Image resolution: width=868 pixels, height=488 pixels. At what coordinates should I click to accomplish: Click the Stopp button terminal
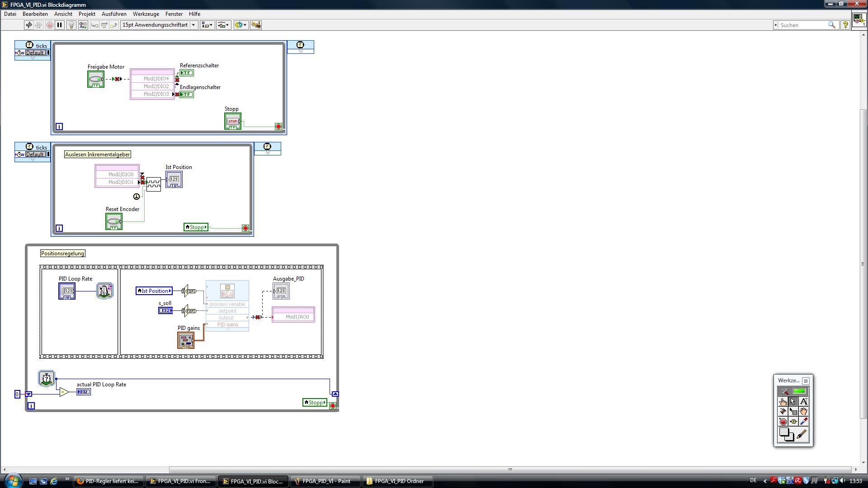tap(233, 121)
